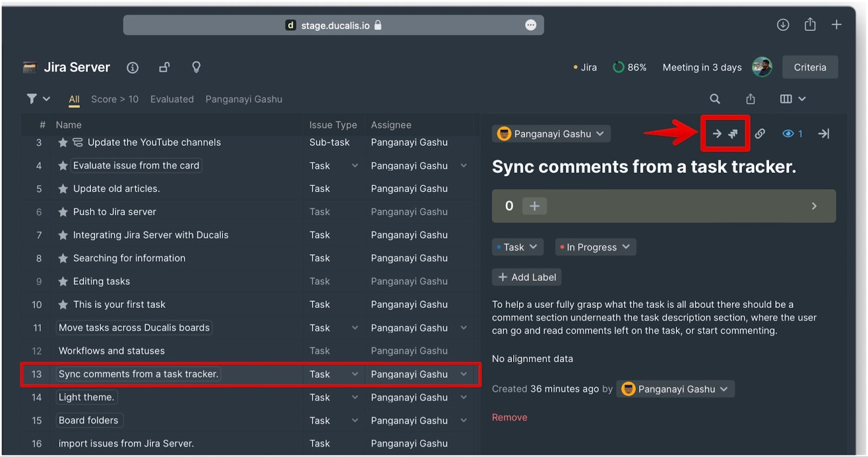Open the filter dropdown chevron

pyautogui.click(x=47, y=99)
